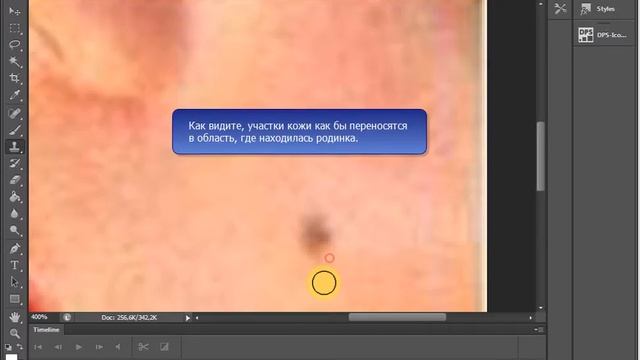
Task: Select the Move tool
Action: click(15, 11)
